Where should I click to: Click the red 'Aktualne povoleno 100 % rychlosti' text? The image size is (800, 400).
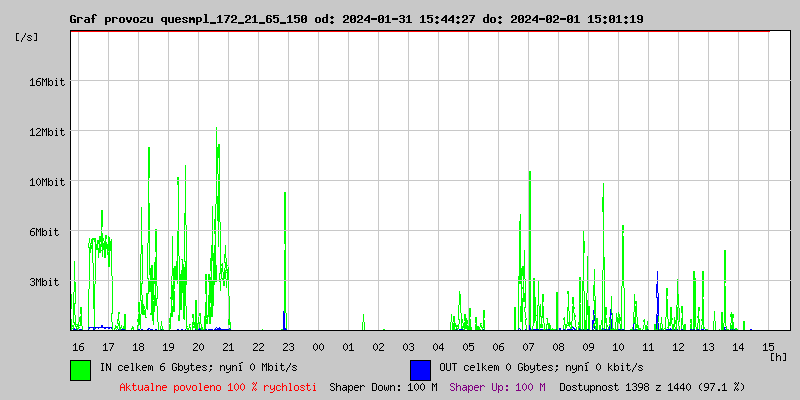pyautogui.click(x=218, y=386)
